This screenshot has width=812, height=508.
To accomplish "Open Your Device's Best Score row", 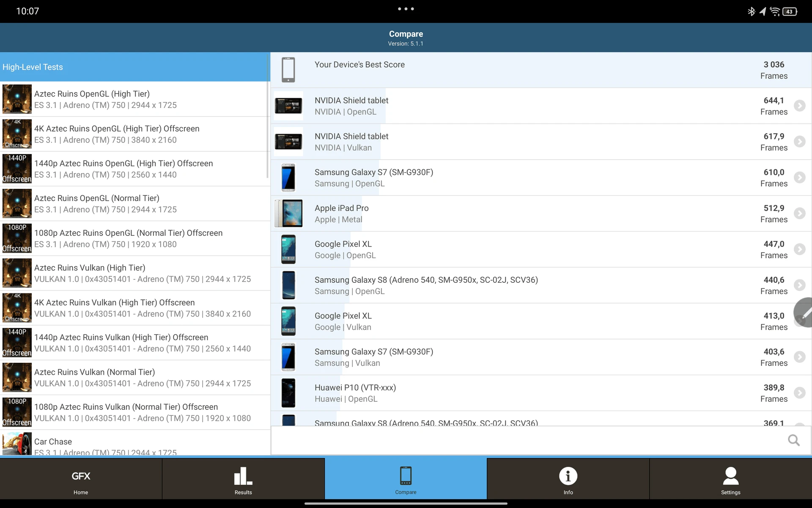I will coord(541,70).
